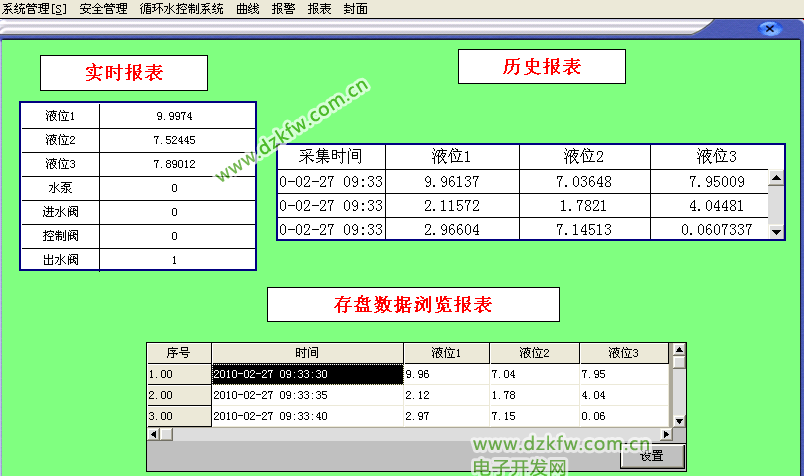804x476 pixels.
Task: Close the report window with blue X
Action: click(769, 29)
